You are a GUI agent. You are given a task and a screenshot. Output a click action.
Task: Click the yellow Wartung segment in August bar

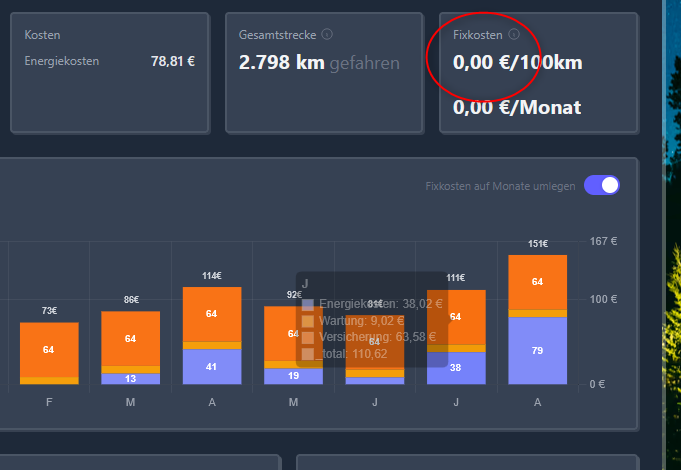538,313
